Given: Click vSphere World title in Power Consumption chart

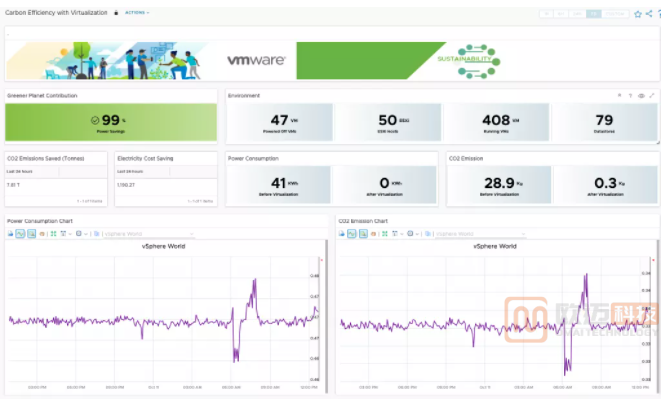Looking at the screenshot, I should (163, 246).
